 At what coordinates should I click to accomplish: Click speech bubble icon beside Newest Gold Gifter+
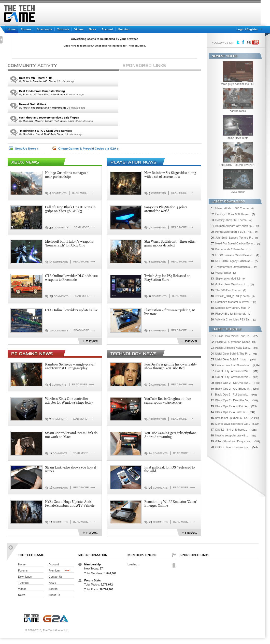pyautogui.click(x=13, y=106)
